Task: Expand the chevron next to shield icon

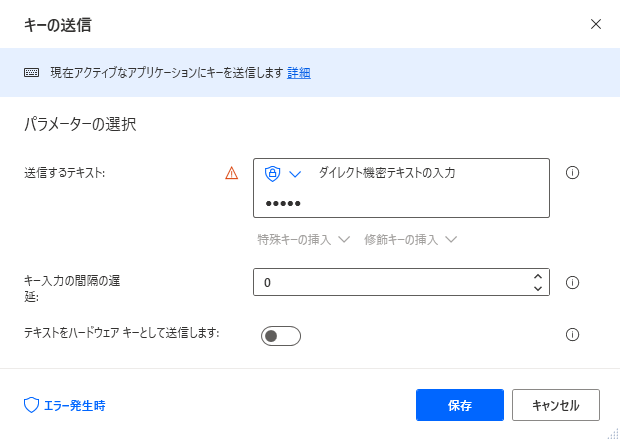Action: [295, 174]
